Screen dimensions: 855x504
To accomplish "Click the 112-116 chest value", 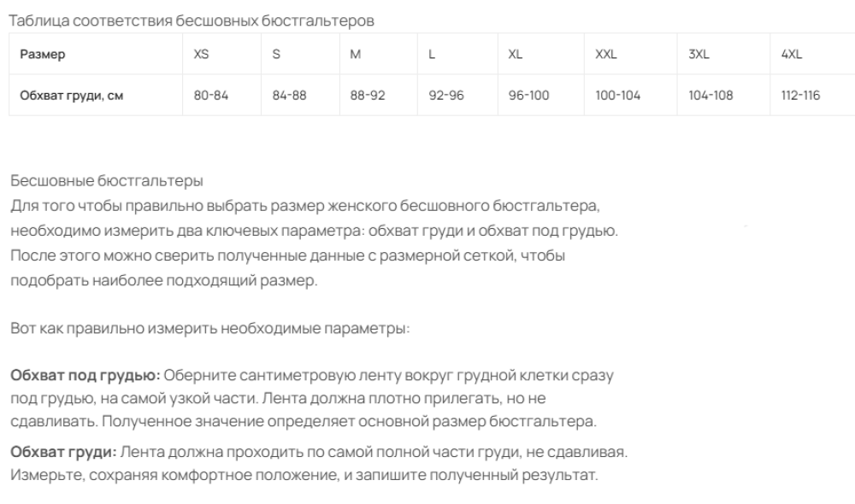I will 812,95.
